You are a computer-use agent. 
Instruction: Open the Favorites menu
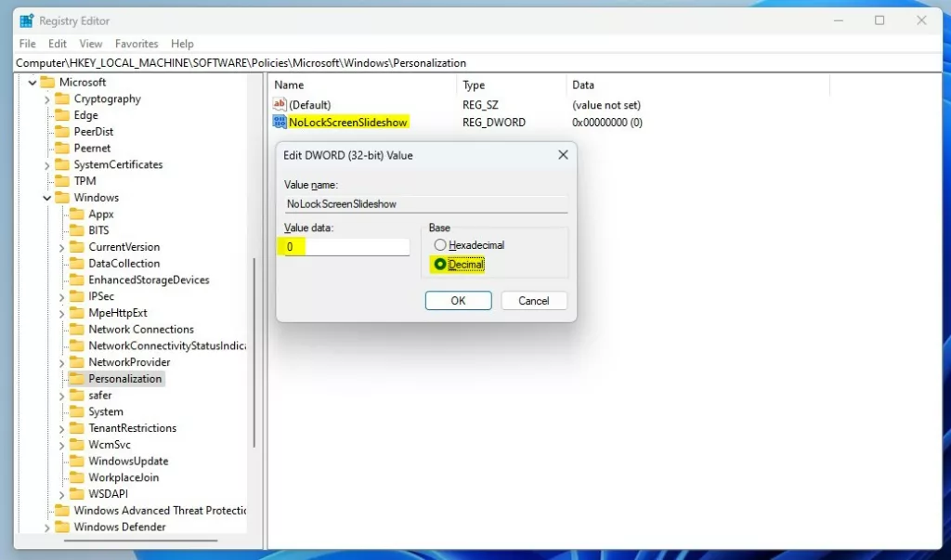(137, 44)
